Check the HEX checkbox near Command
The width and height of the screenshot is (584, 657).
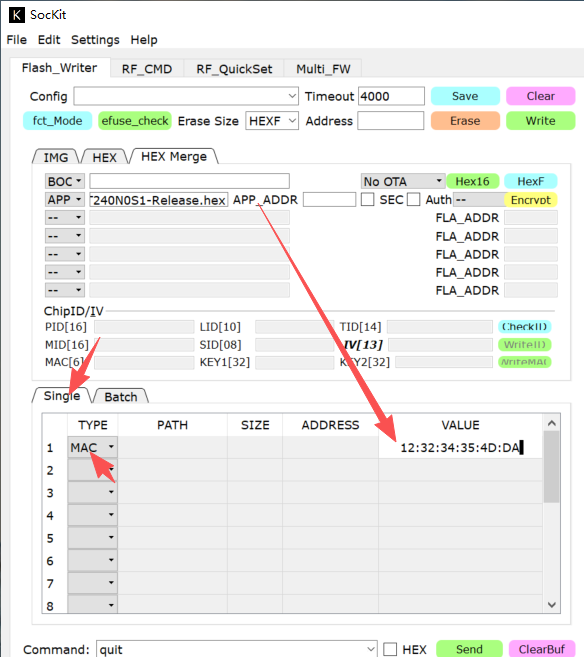[390, 649]
